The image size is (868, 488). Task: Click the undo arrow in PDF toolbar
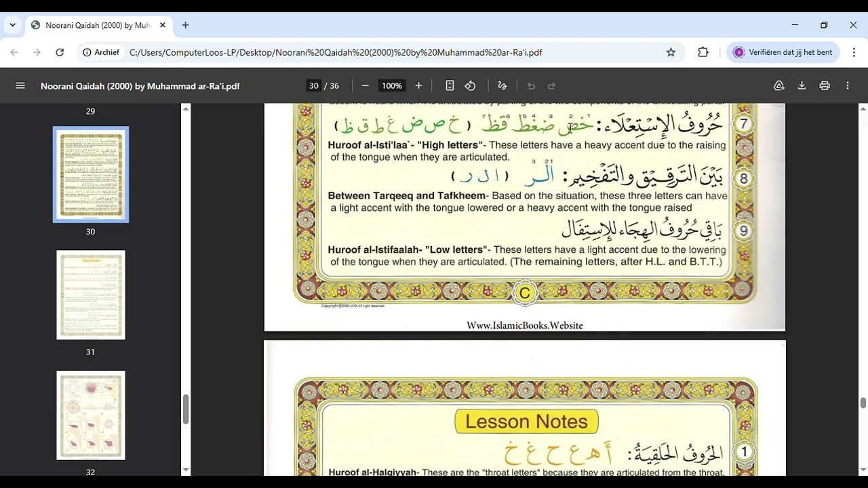pyautogui.click(x=531, y=86)
